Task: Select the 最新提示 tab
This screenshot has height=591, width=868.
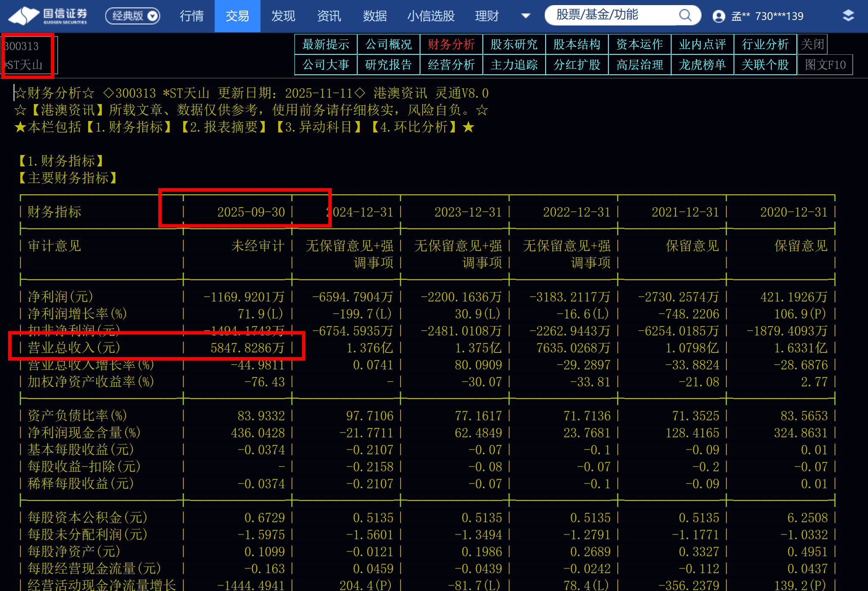Action: point(325,44)
